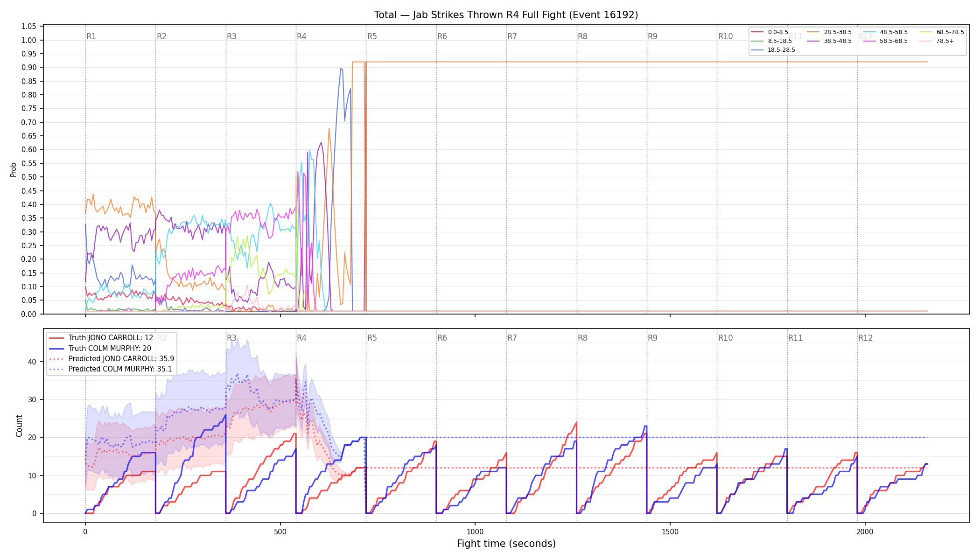Click the 28.5-38.5 orange legend entry

829,32
